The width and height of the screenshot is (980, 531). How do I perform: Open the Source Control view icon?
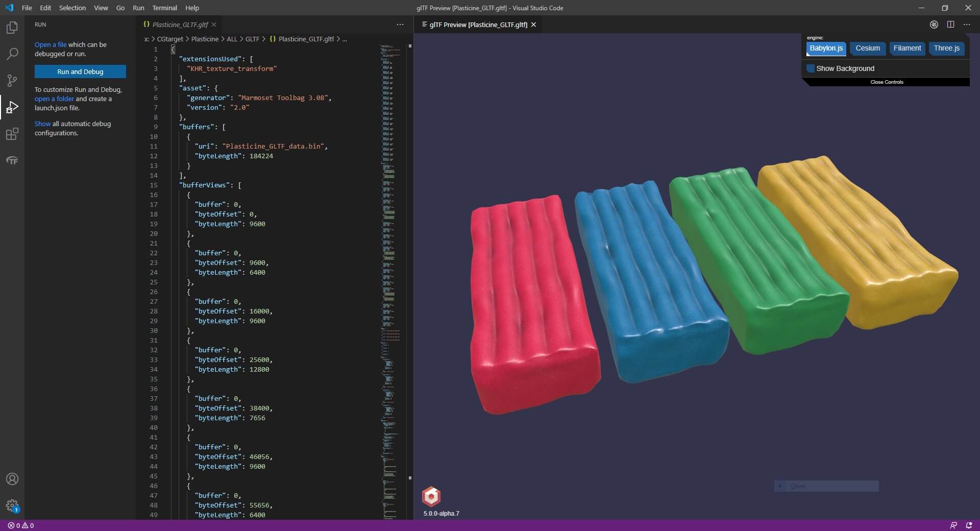pyautogui.click(x=12, y=81)
